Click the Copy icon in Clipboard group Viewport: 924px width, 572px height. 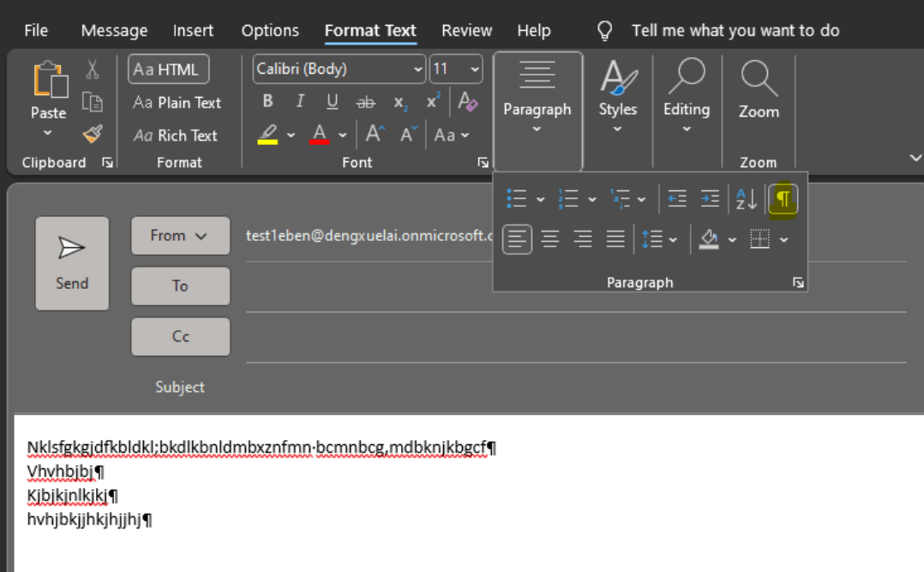92,102
